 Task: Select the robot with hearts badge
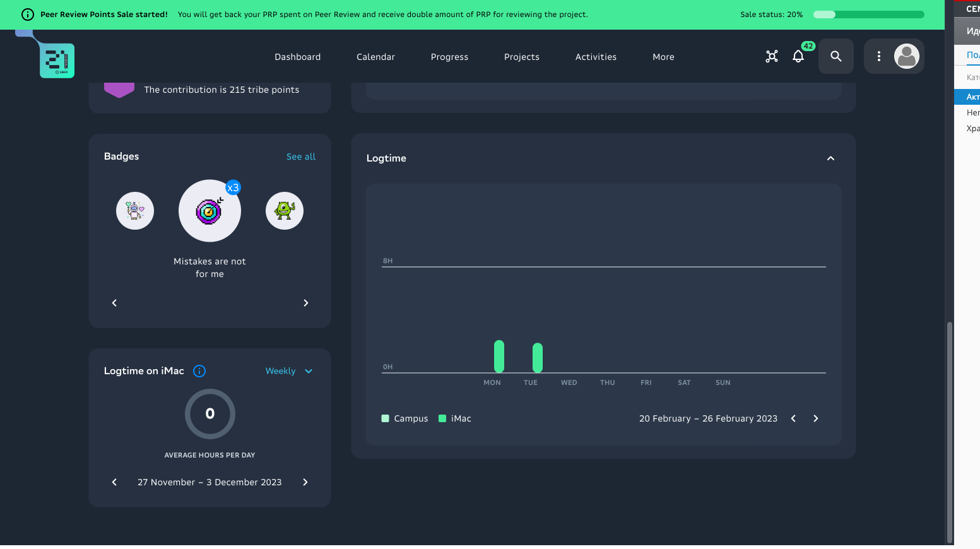tap(135, 211)
